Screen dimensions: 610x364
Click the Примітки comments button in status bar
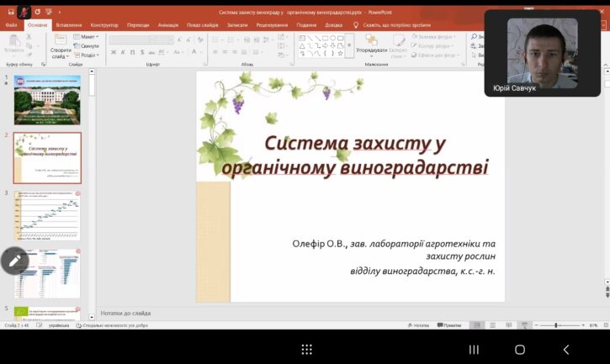click(449, 325)
